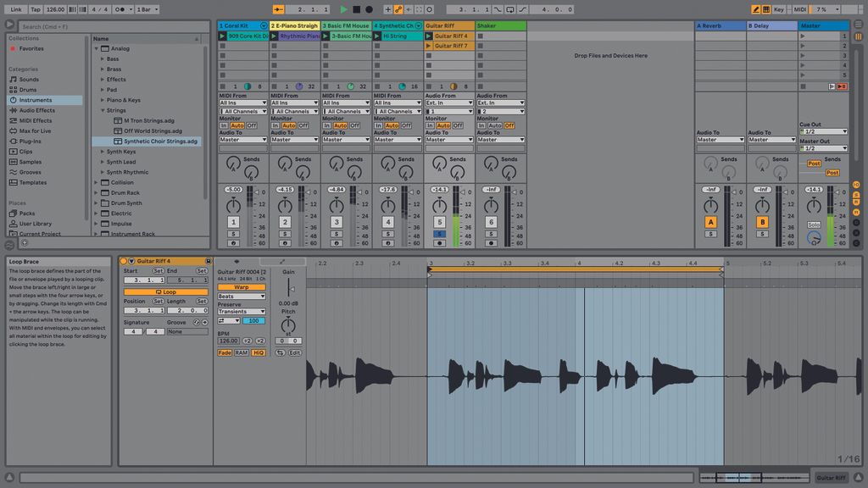
Task: Switch to the Audio Effects category
Action: coord(38,109)
